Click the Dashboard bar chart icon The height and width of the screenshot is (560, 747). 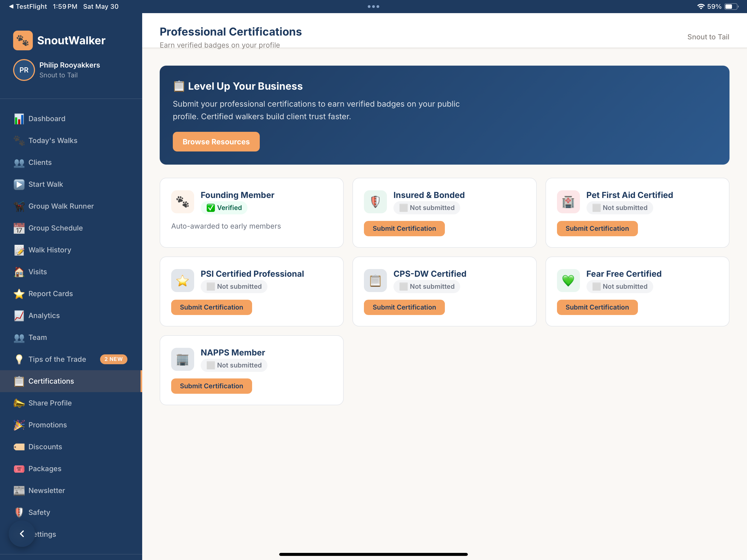(19, 119)
